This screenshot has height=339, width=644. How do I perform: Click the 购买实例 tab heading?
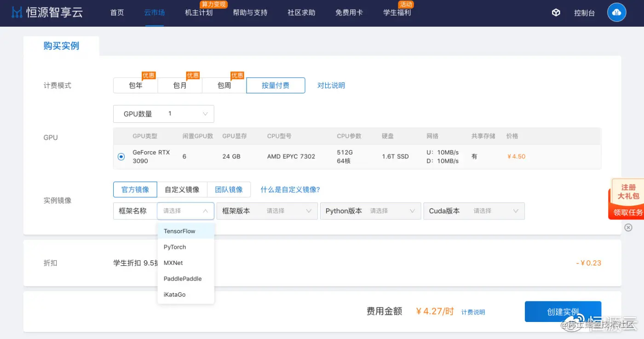(61, 46)
